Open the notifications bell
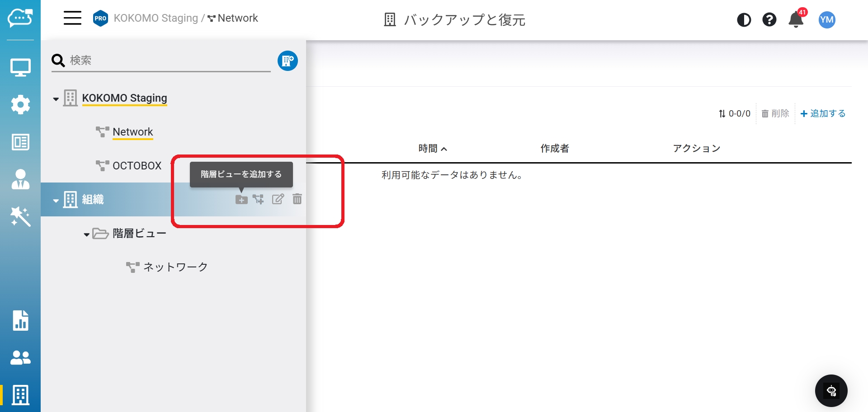Image resolution: width=868 pixels, height=412 pixels. 796,20
